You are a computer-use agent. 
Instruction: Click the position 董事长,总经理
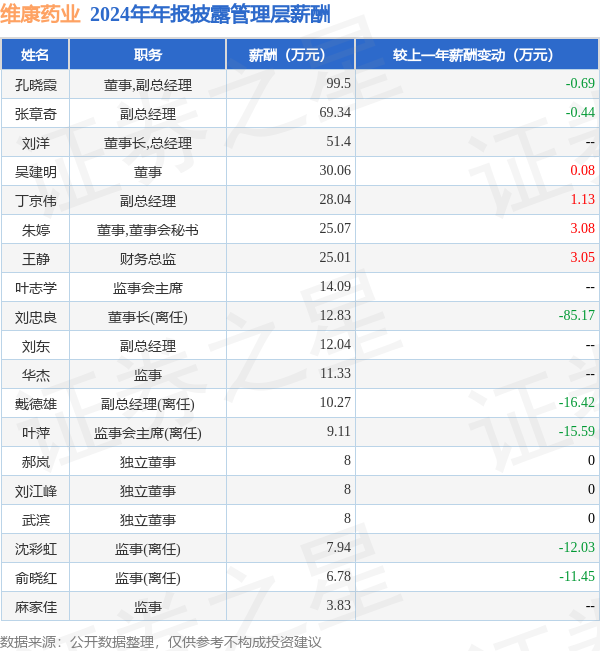148,143
